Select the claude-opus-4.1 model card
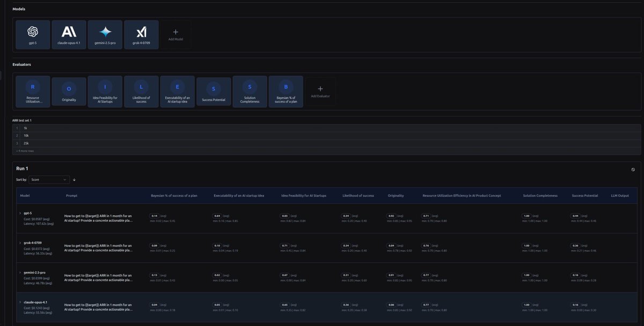Viewport: 644px width, 326px height. [69, 35]
